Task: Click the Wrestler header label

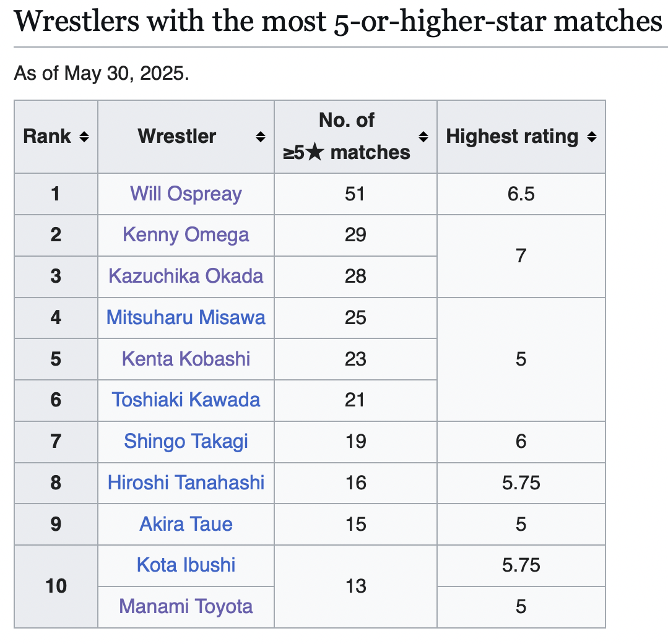Action: (177, 137)
